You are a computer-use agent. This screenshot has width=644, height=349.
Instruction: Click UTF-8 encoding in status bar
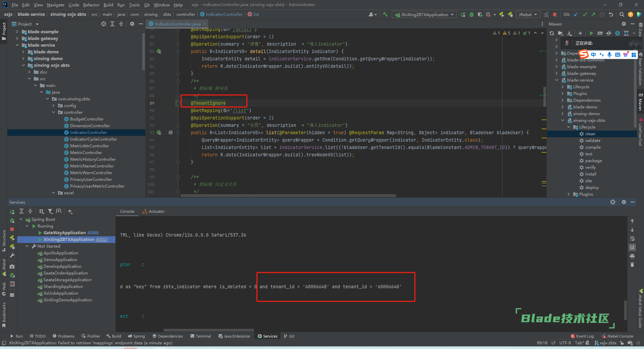tap(565, 343)
